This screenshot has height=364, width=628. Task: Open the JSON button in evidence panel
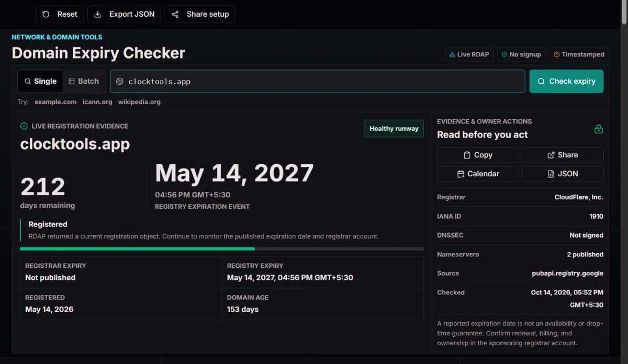(x=563, y=174)
